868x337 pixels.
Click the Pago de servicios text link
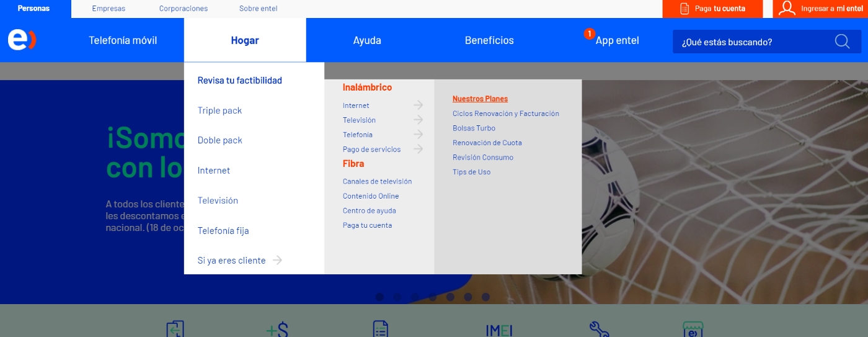tap(371, 149)
